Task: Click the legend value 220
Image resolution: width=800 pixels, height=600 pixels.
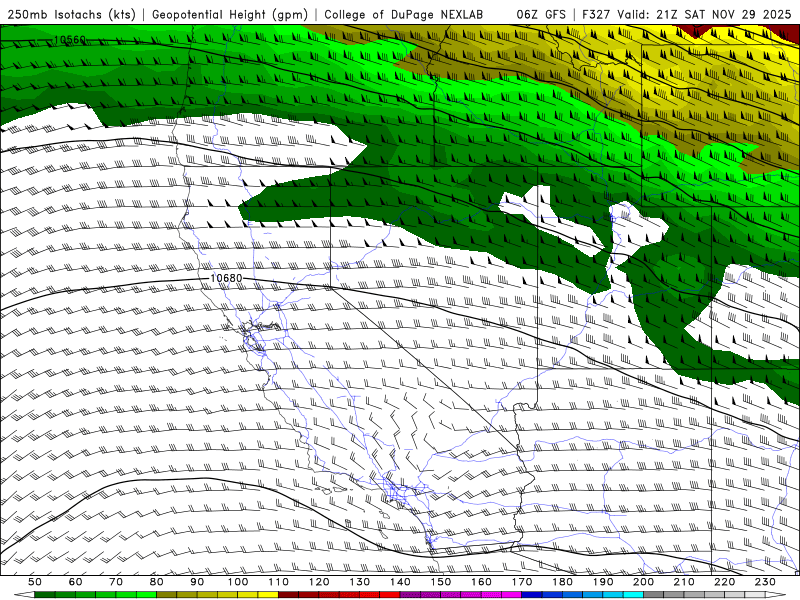Action: pyautogui.click(x=724, y=582)
